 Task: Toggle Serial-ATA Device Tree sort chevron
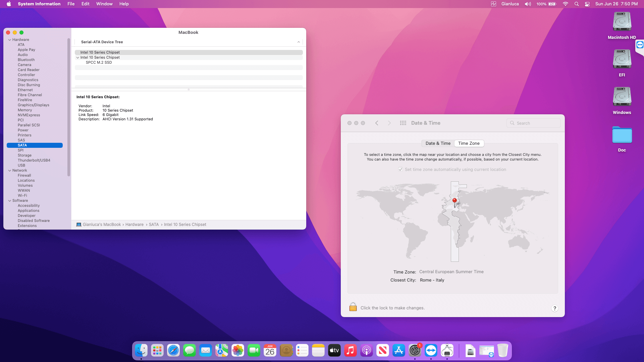tap(299, 42)
